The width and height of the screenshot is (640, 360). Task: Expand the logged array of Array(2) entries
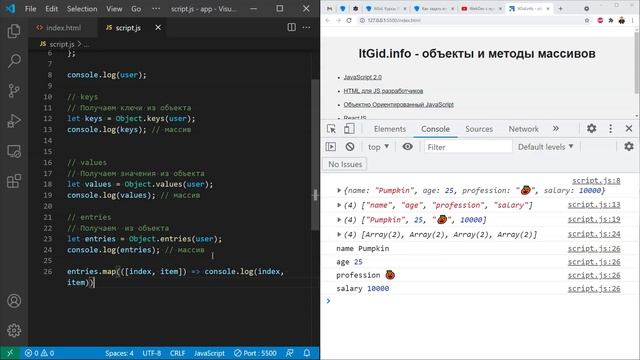pyautogui.click(x=339, y=234)
